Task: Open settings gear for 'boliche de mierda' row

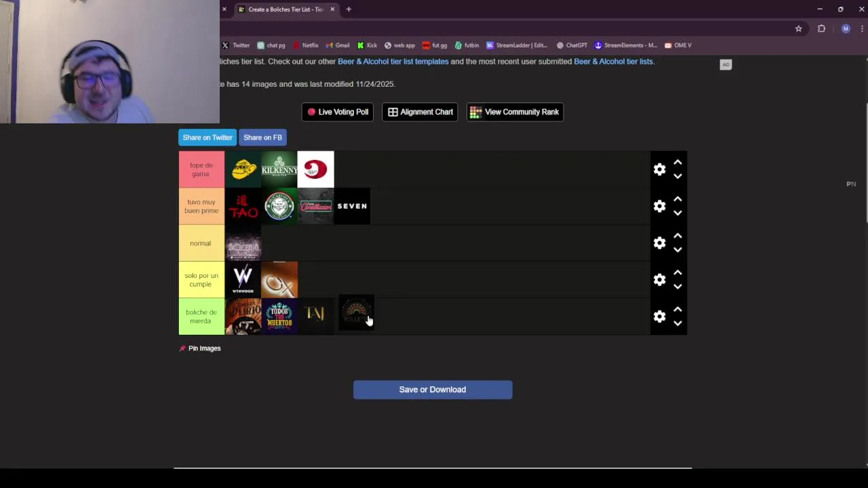Action: point(659,317)
